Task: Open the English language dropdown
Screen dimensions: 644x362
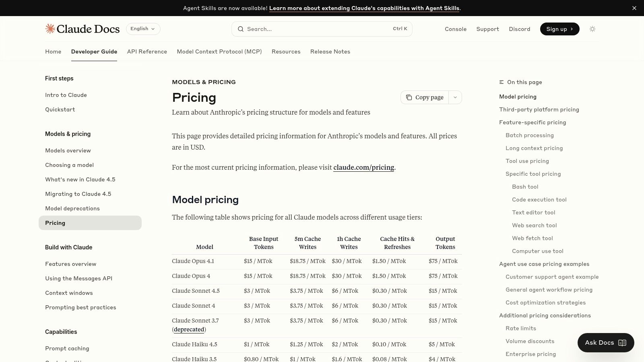Action: pos(143,29)
